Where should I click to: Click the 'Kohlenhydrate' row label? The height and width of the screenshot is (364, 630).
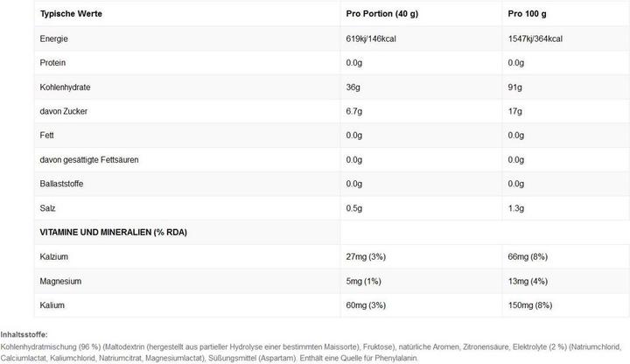(x=67, y=87)
